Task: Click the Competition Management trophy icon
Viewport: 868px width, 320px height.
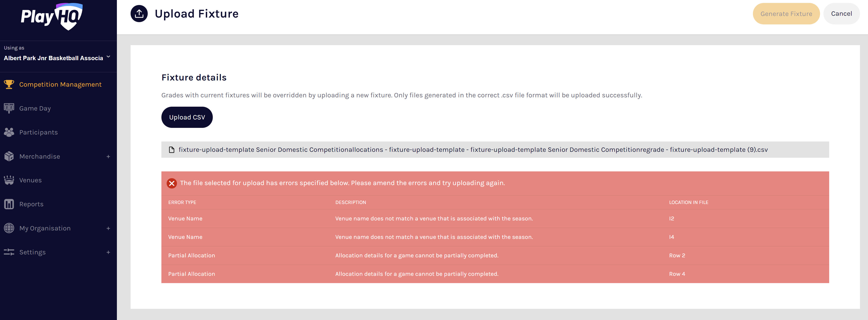Action: click(9, 84)
